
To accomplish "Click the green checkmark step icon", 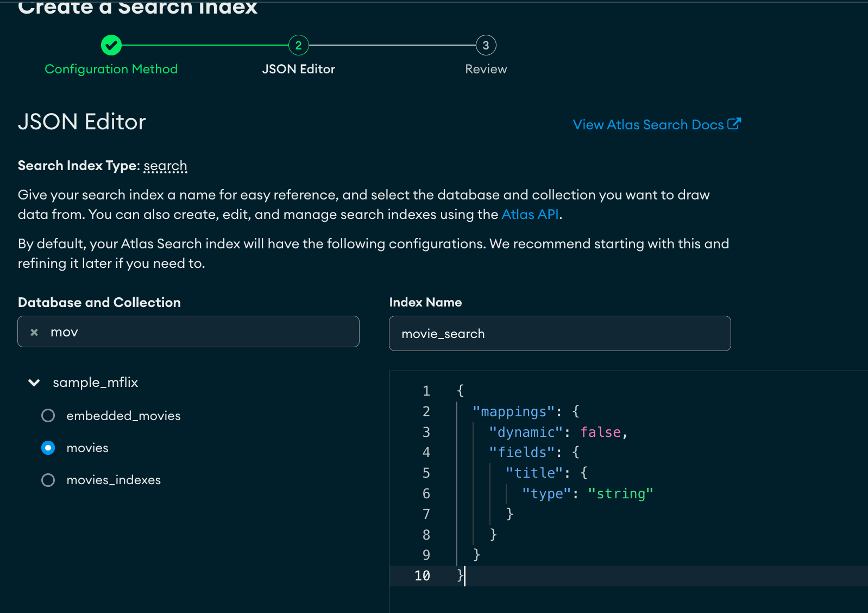I will 111,45.
